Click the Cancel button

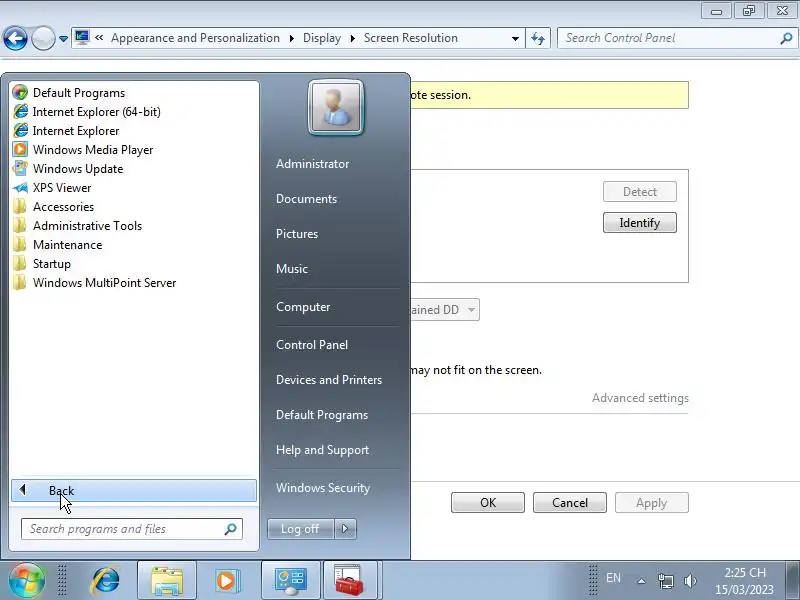click(x=570, y=503)
